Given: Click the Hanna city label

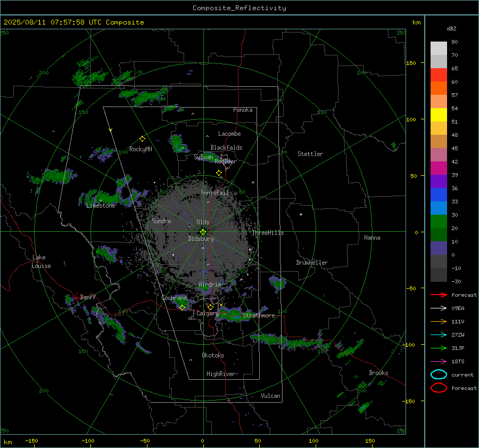Looking at the screenshot, I should coord(372,238).
